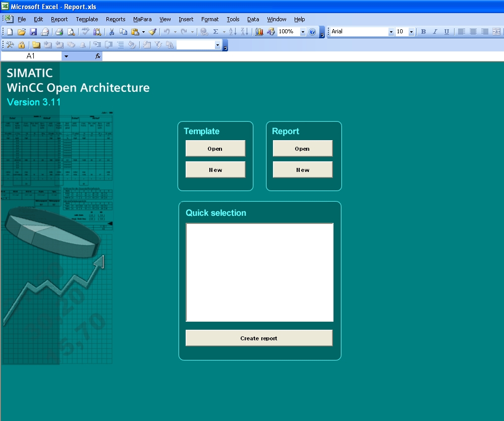Toggle Underline formatting
This screenshot has width=504, height=421.
click(446, 31)
